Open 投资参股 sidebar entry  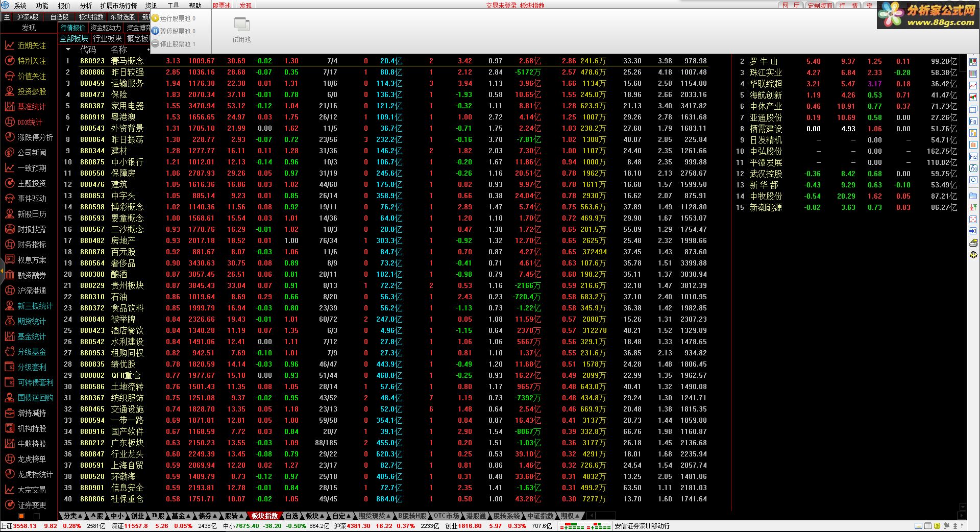click(26, 91)
